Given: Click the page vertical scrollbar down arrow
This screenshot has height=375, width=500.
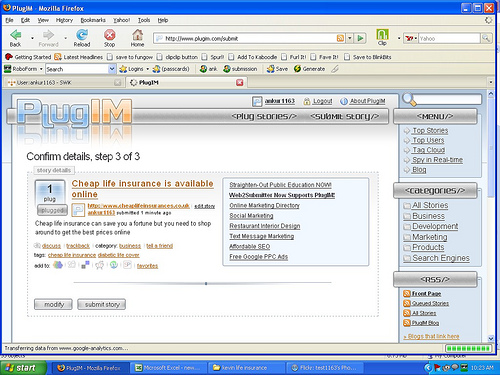Looking at the screenshot, I should point(491,338).
